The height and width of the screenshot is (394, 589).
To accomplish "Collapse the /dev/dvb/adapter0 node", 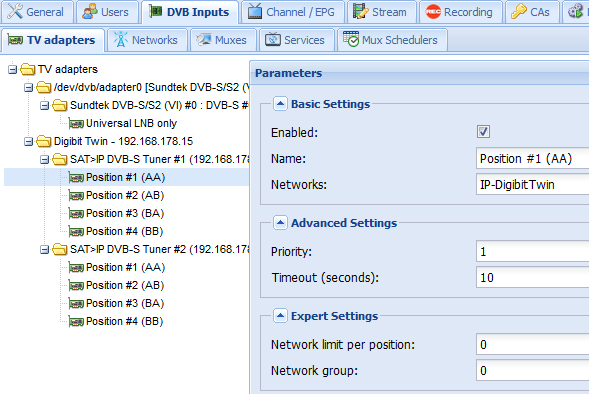I will point(29,88).
